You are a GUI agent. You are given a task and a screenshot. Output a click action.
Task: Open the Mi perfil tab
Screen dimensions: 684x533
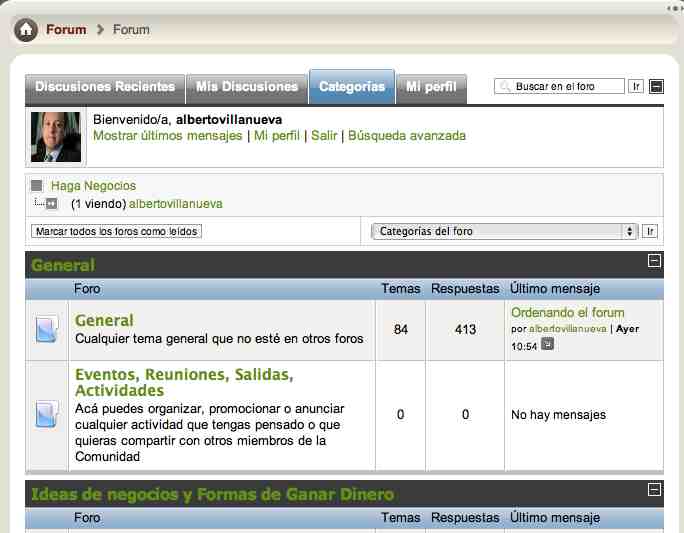pyautogui.click(x=431, y=87)
